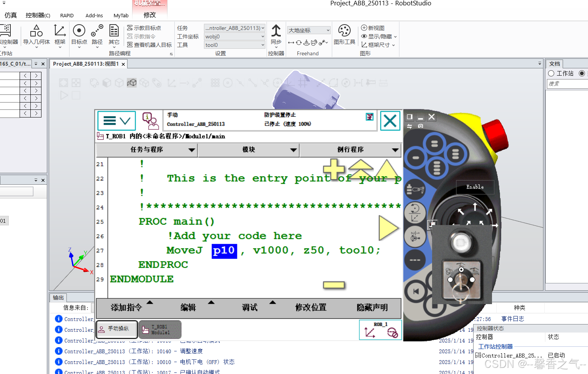Select the Freehand rotate tool

299,43
